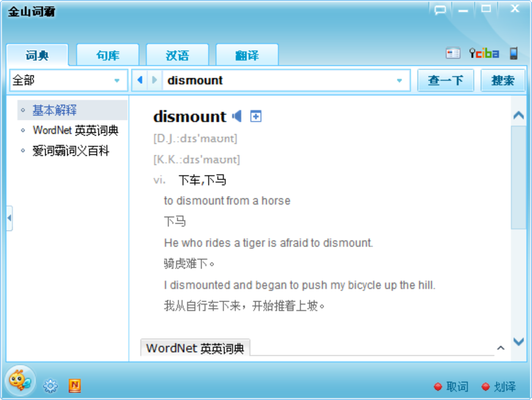Click the scroll up arrow of results

[519, 116]
